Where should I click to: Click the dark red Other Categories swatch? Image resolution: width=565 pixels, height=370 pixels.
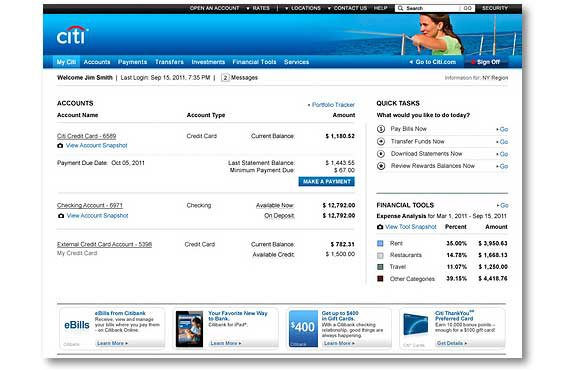(x=380, y=279)
